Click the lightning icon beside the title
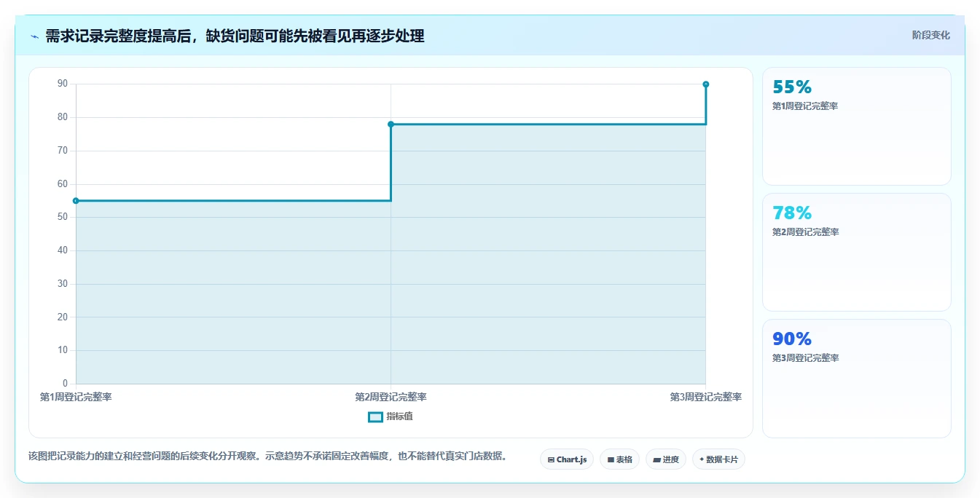The width and height of the screenshot is (980, 498). (x=35, y=36)
